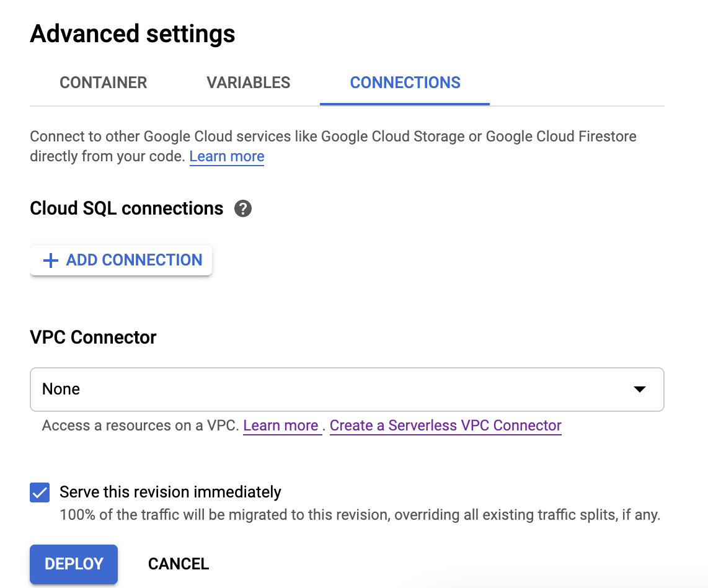Viewport: 708px width, 588px height.
Task: Click the CANCEL button
Action: click(179, 564)
